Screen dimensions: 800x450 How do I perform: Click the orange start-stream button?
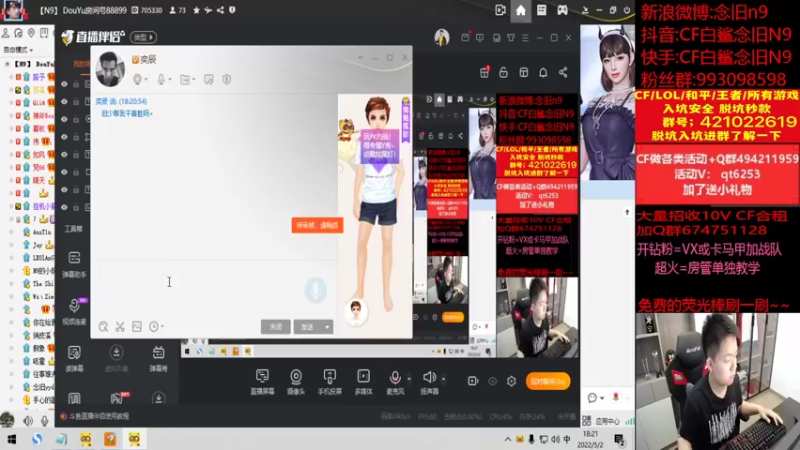548,381
